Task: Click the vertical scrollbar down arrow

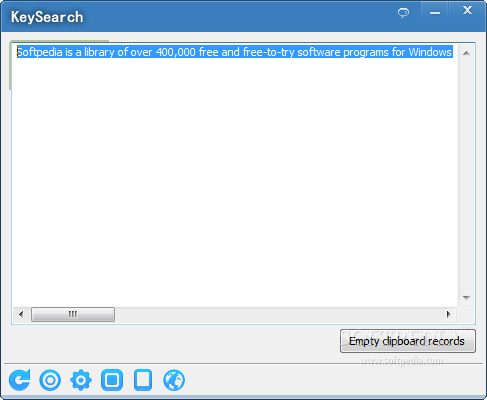Action: (466, 298)
